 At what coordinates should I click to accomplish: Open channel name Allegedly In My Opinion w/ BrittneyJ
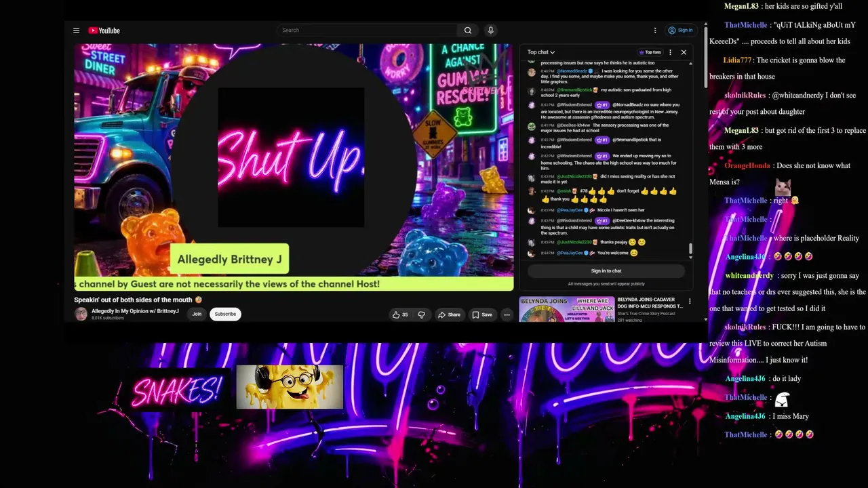pos(135,311)
